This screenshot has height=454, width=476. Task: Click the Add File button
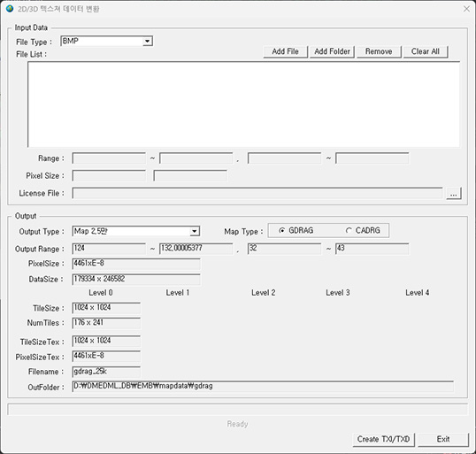click(286, 51)
